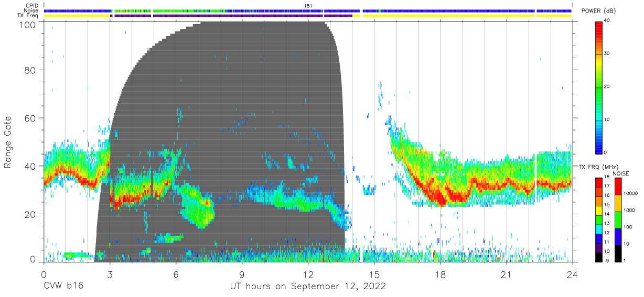Click the 60 tick on Range Gate axis
Viewport: 644px width, 297px height.
[30, 118]
